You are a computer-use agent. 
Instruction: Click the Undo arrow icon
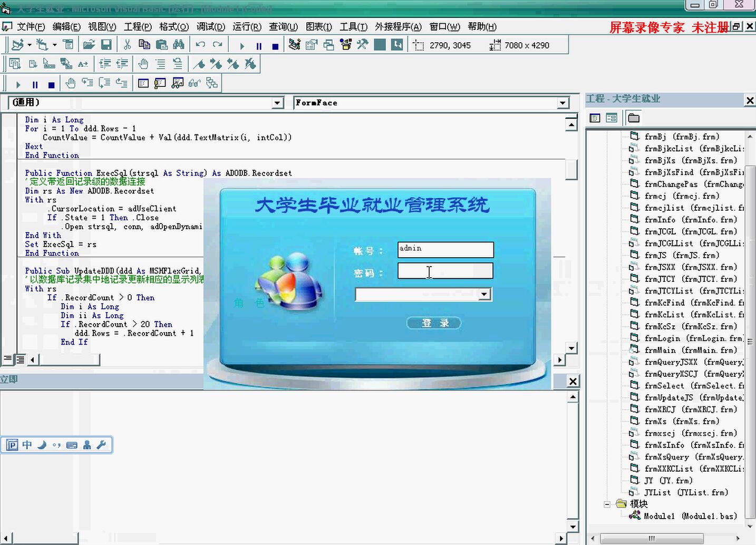coord(200,45)
